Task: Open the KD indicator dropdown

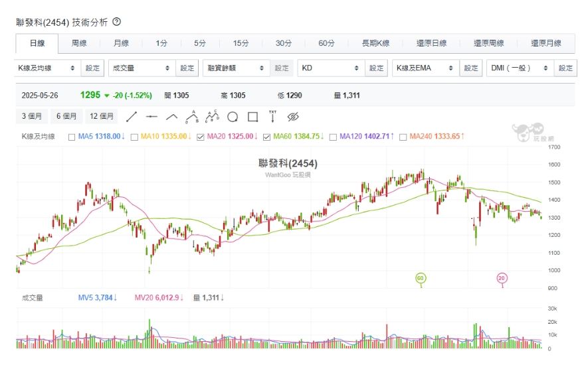Action: click(331, 68)
